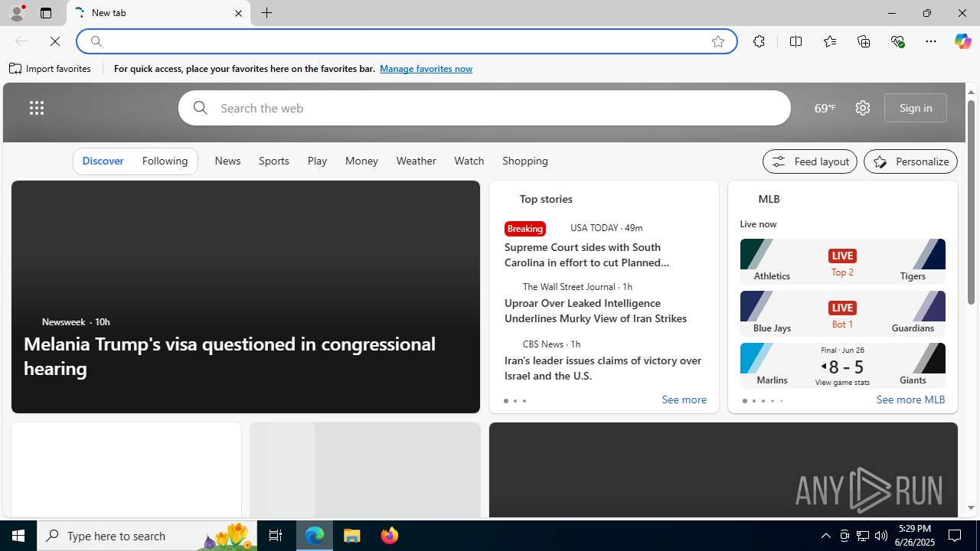Screen dimensions: 980x551
Task: View Marlins vs Giants game stats
Action: pos(842,365)
